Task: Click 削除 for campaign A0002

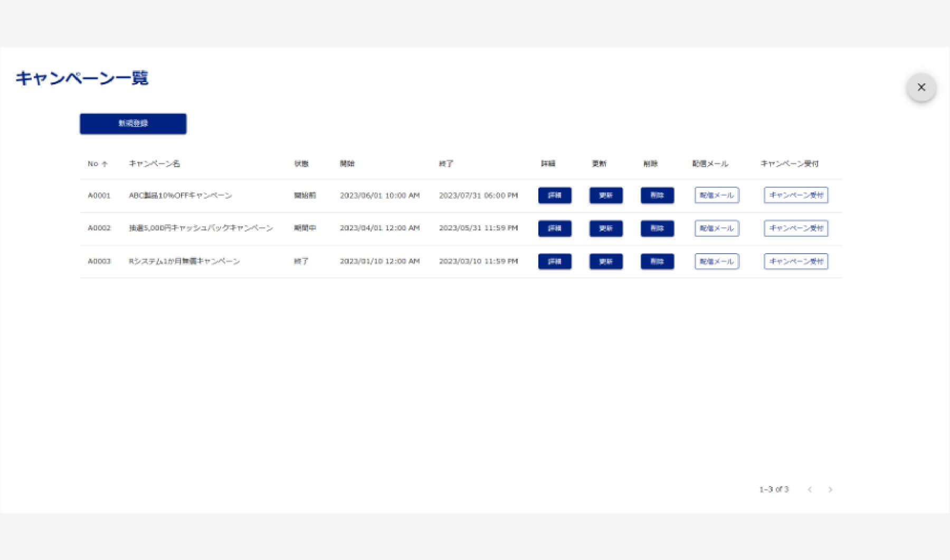Action: [657, 228]
